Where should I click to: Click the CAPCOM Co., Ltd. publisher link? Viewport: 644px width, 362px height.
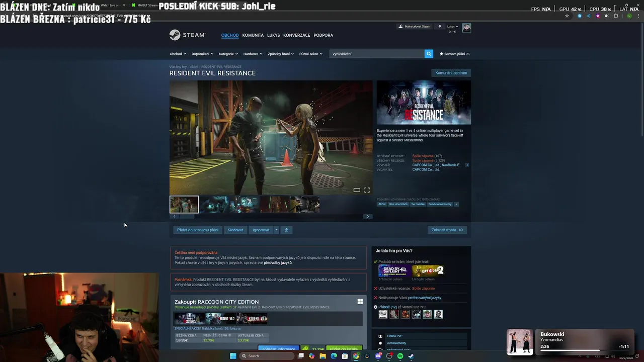pyautogui.click(x=426, y=169)
